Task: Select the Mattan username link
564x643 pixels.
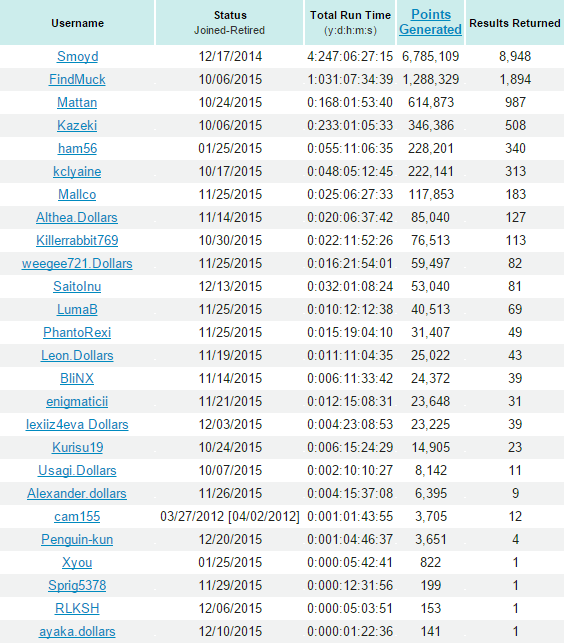Action: (77, 102)
